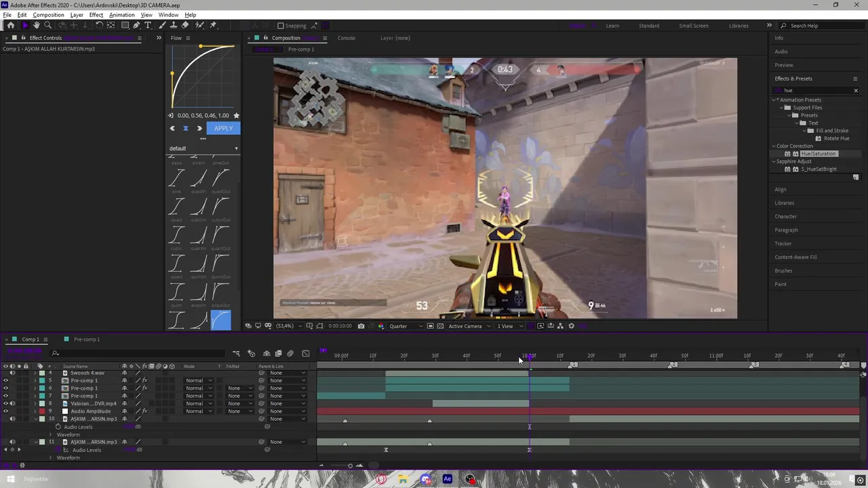The width and height of the screenshot is (868, 488).
Task: Click the red label color of layer 9
Action: 42,411
